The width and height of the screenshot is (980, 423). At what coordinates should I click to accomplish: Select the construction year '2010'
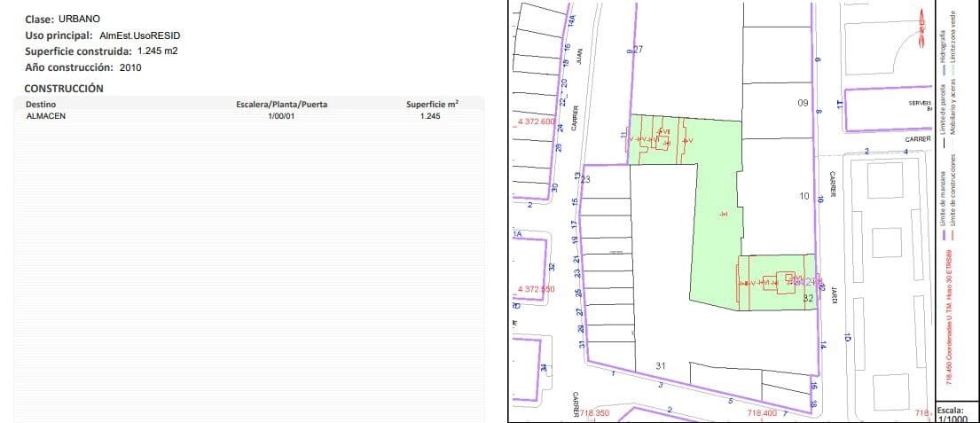point(130,67)
